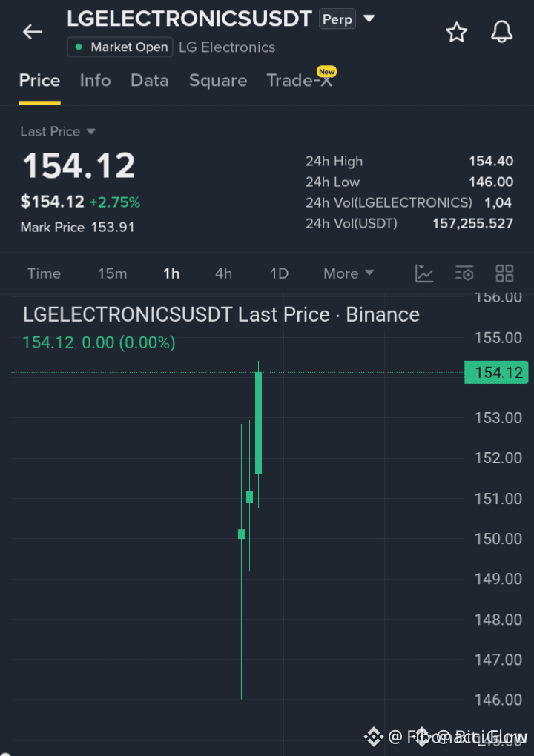Expand the More timeframes dropdown
534x756 pixels.
[349, 273]
